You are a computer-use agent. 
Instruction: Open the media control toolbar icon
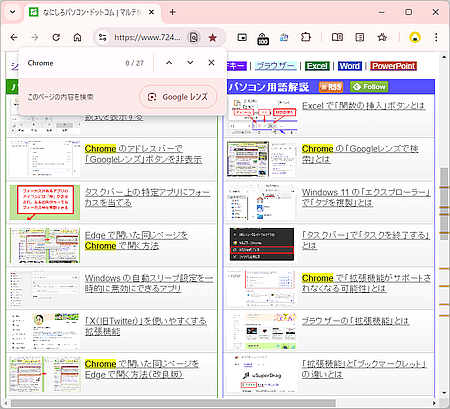[242, 37]
